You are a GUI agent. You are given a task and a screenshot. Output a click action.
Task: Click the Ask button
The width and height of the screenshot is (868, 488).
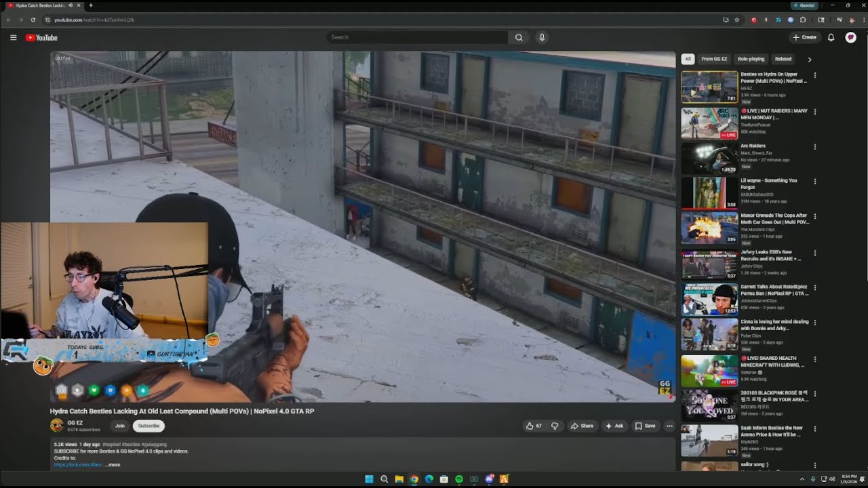pos(614,426)
